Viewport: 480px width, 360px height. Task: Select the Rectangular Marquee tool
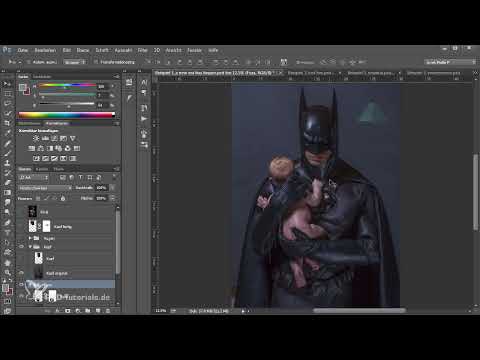point(7,94)
